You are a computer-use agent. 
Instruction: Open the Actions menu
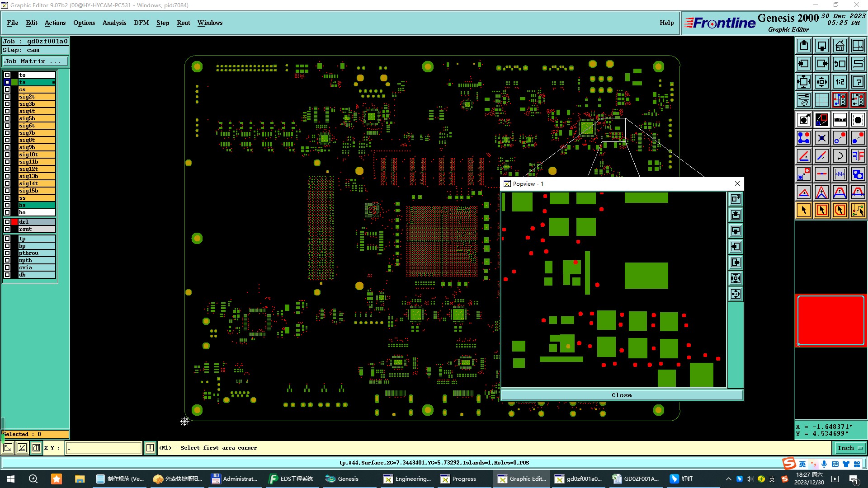pyautogui.click(x=55, y=23)
